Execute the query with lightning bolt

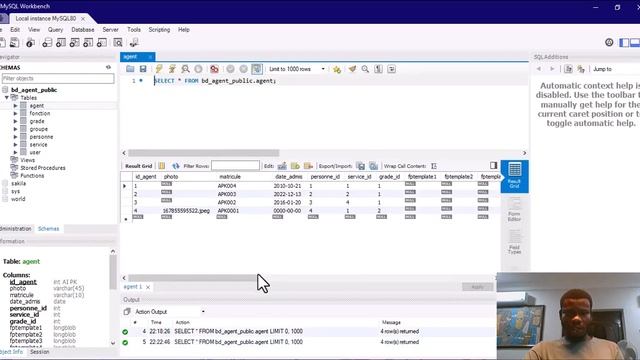pos(159,69)
